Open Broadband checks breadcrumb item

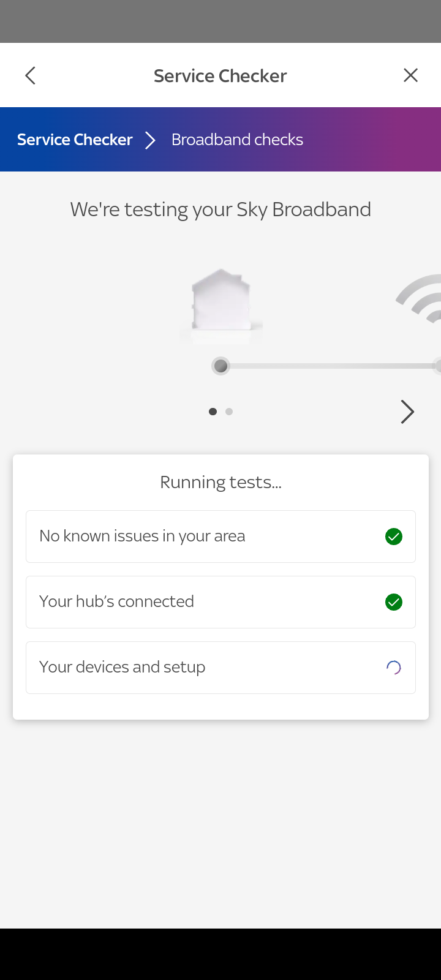click(x=238, y=139)
